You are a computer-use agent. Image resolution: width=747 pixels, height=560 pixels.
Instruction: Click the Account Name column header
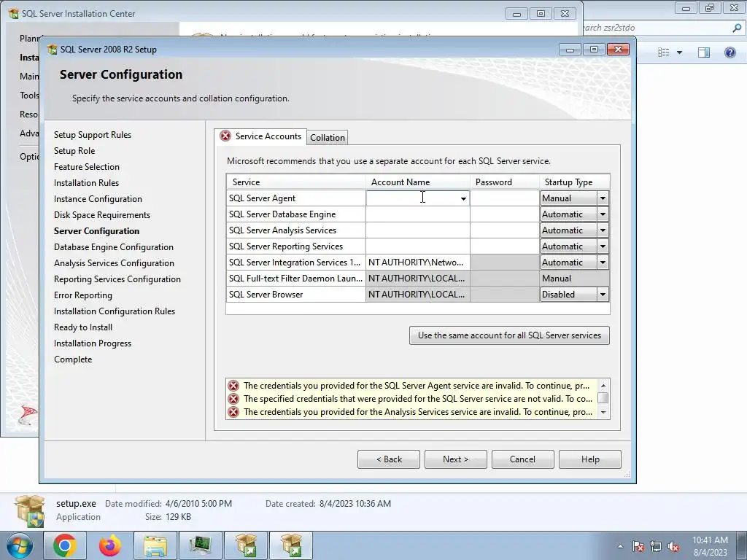418,182
